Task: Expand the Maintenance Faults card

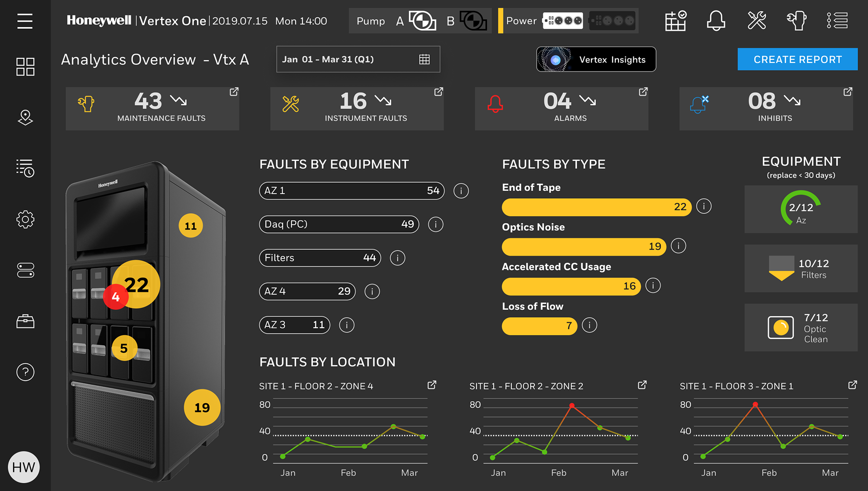Action: [234, 92]
